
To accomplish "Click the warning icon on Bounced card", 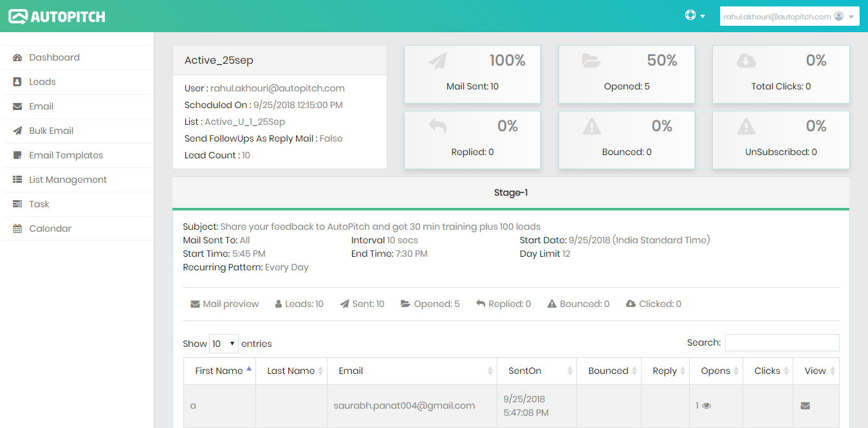I will [591, 127].
